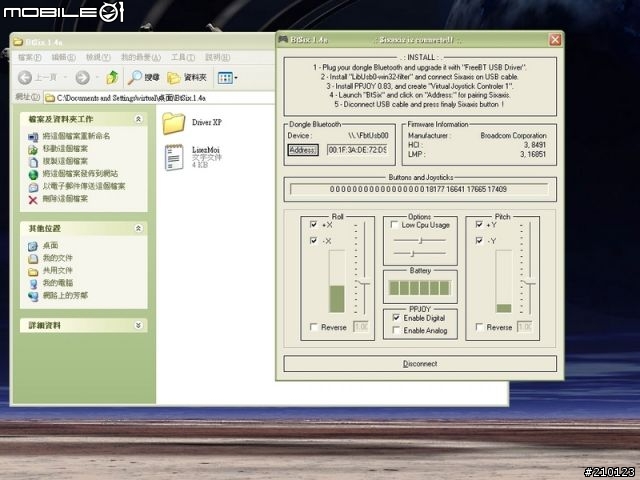
Task: Expand the Details panel chevron
Action: coord(138,325)
